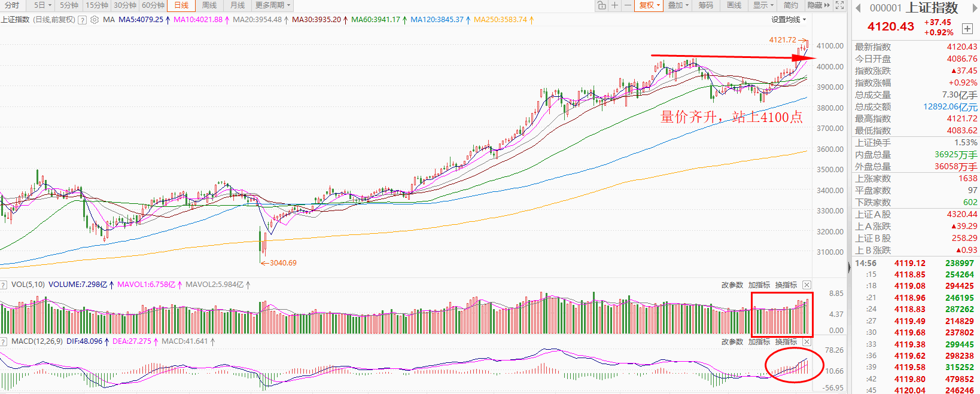Screen dimensions: 980x394
Task: Open the 设置均线 dropdown
Action: (789, 20)
